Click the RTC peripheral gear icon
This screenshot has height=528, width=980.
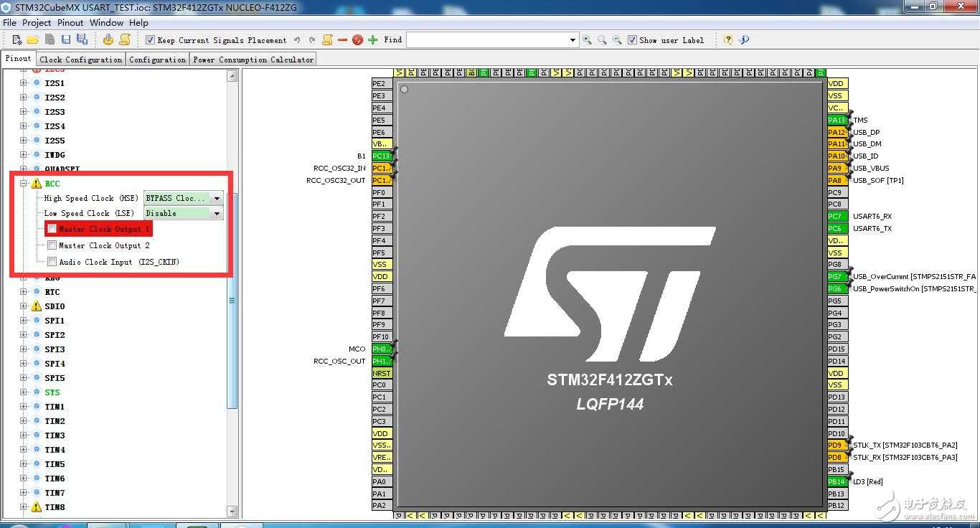click(x=37, y=292)
